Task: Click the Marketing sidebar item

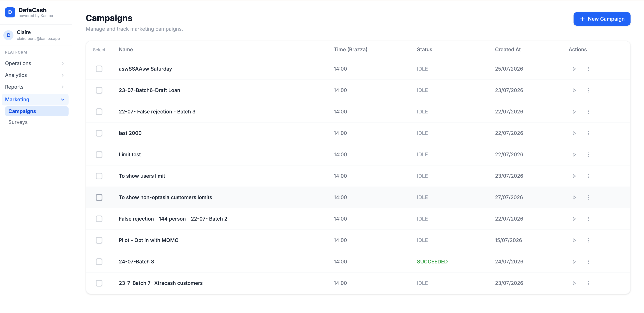Action: tap(35, 100)
